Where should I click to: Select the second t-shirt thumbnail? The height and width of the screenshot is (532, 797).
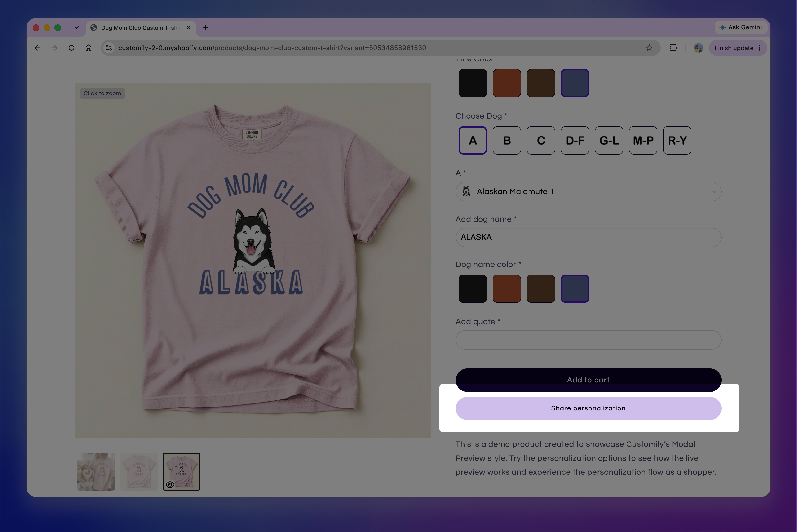click(x=139, y=472)
